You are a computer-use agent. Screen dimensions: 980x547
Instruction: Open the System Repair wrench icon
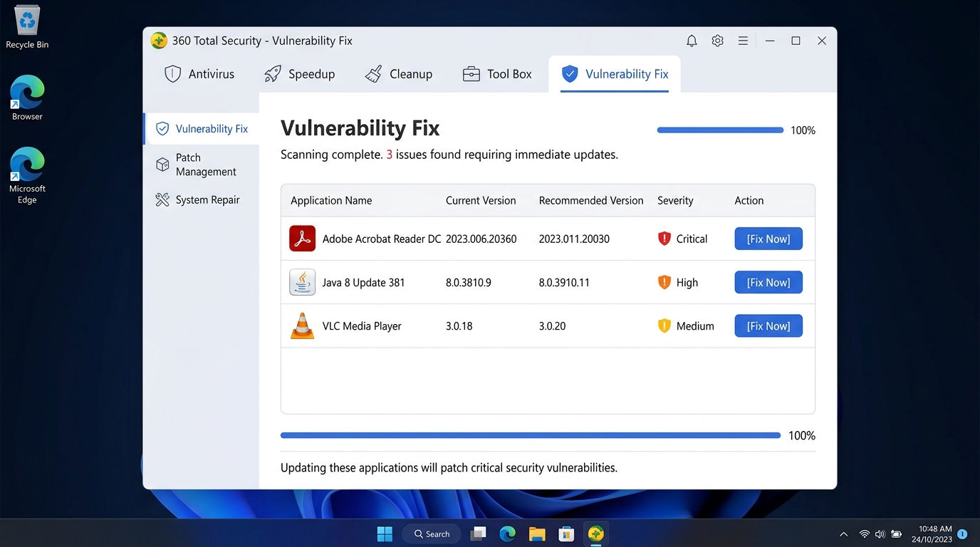click(162, 199)
